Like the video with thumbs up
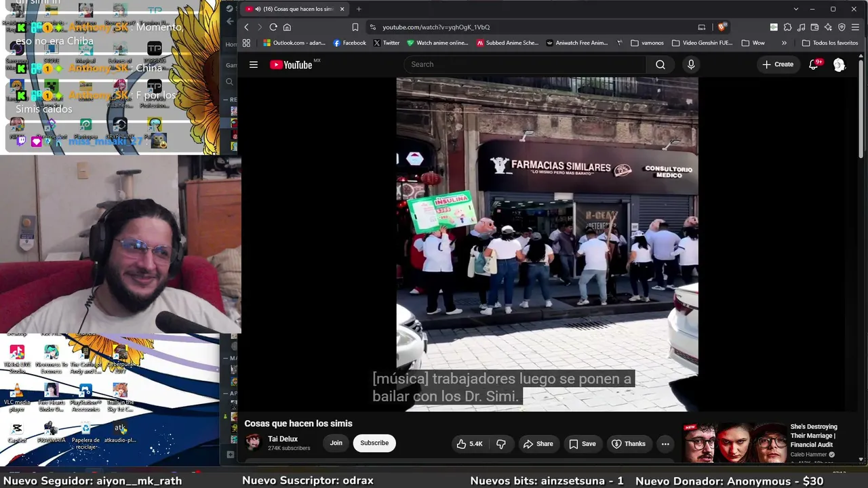 [469, 444]
